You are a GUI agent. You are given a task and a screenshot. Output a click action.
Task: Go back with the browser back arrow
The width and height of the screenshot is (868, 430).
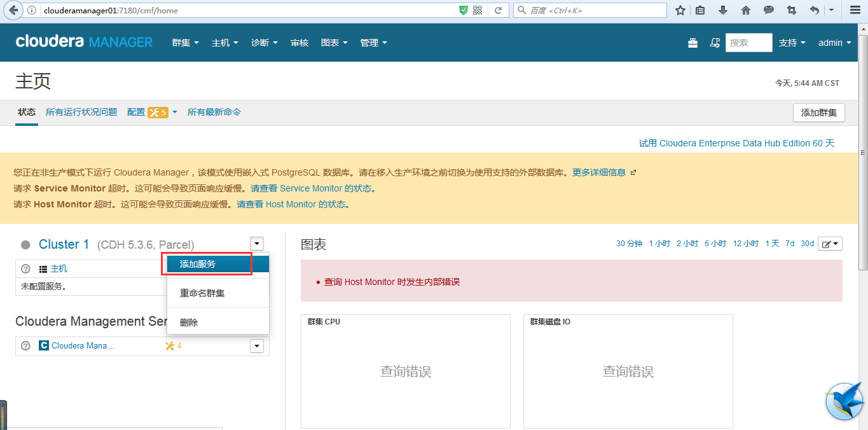pos(13,10)
